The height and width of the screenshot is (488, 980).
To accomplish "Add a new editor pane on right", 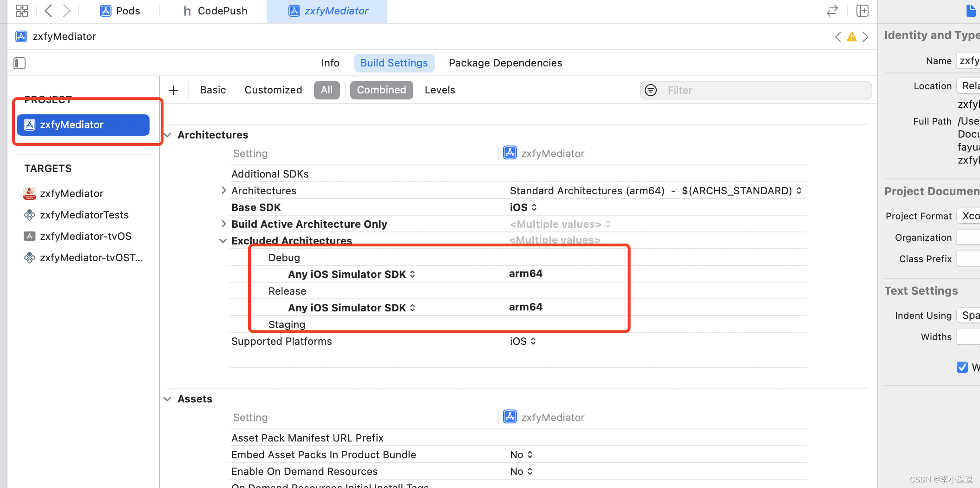I will click(x=862, y=11).
